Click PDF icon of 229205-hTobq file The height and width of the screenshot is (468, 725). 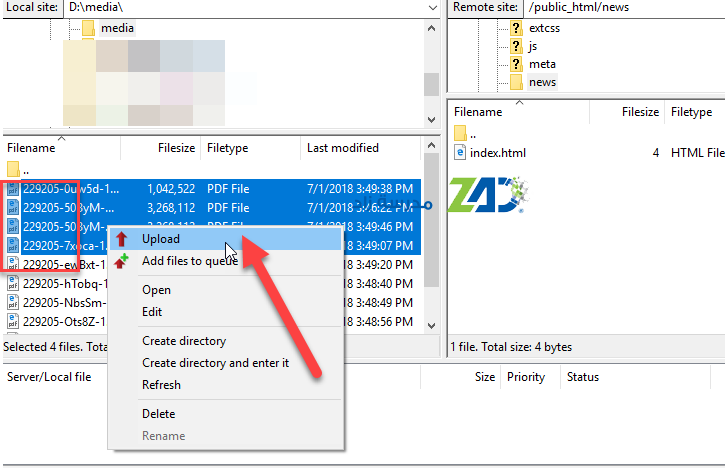(x=13, y=283)
